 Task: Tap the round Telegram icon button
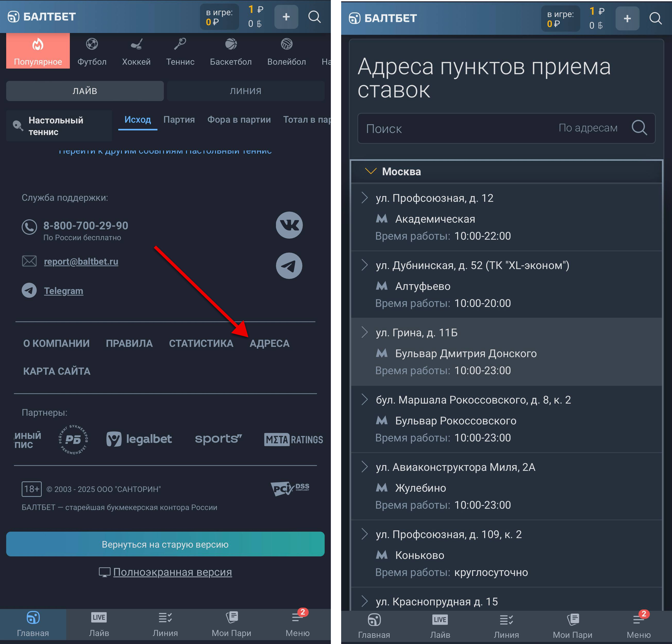(x=289, y=266)
